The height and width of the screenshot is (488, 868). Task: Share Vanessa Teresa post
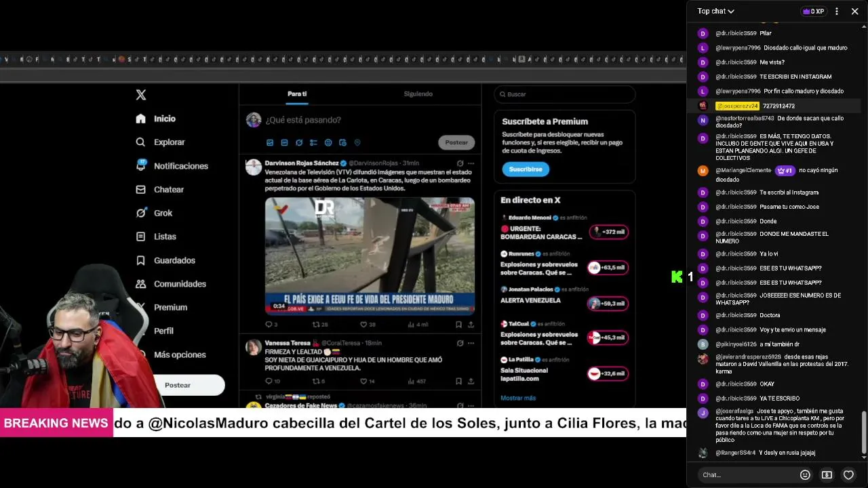(471, 381)
